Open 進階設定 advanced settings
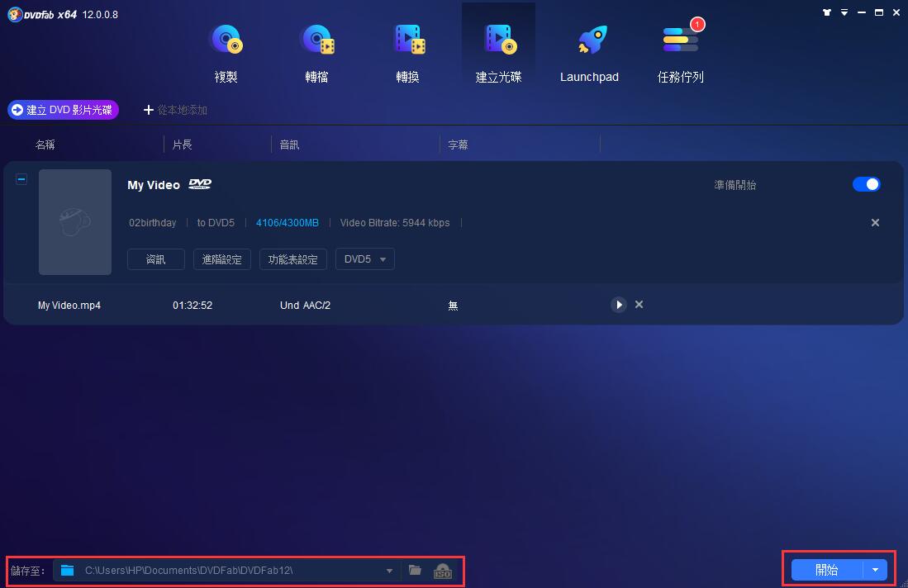908x588 pixels. tap(221, 259)
